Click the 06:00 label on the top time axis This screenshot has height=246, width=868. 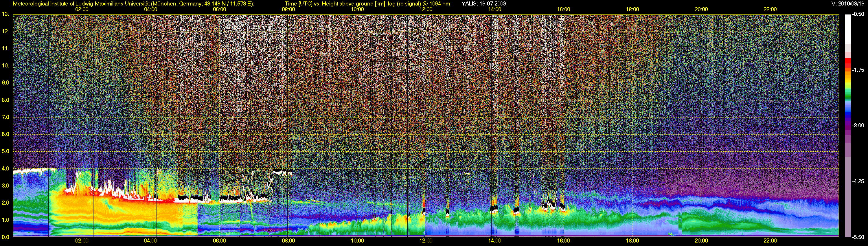coord(219,10)
